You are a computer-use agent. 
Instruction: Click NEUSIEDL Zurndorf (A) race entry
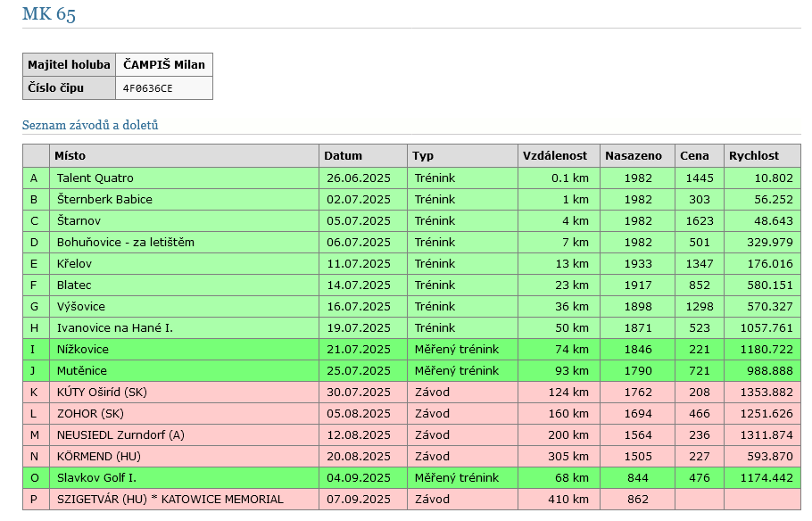[x=120, y=435]
